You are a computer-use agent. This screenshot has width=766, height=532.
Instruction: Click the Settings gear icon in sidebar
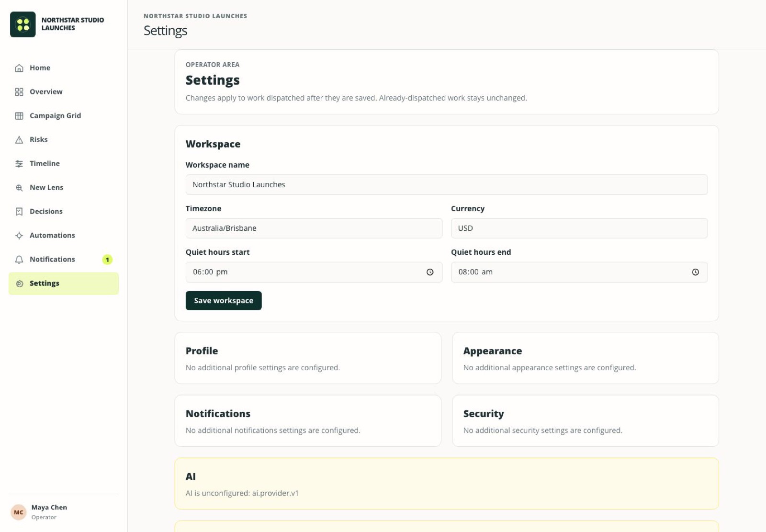tap(19, 283)
